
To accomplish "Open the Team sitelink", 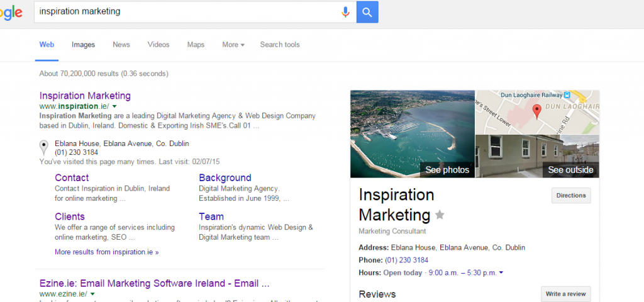I will [211, 216].
